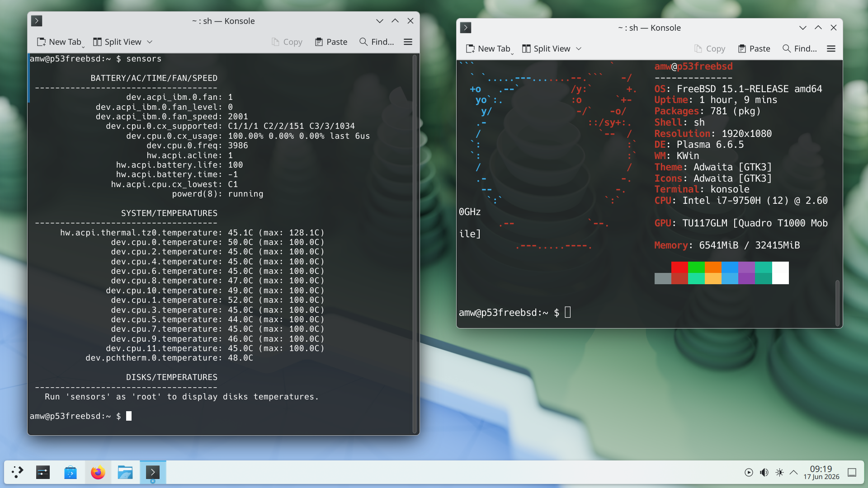Open New Tab in left Konsole window
This screenshot has width=868, height=488.
(59, 42)
